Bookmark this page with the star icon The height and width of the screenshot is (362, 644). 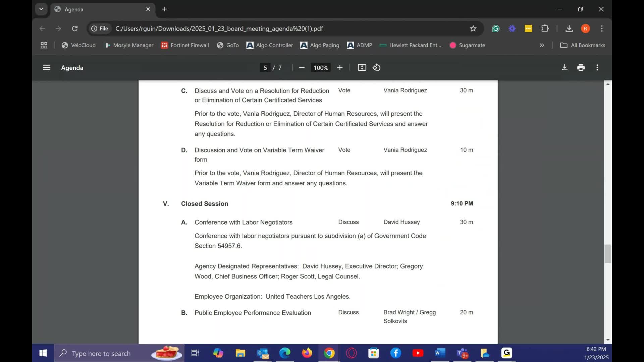click(x=473, y=28)
